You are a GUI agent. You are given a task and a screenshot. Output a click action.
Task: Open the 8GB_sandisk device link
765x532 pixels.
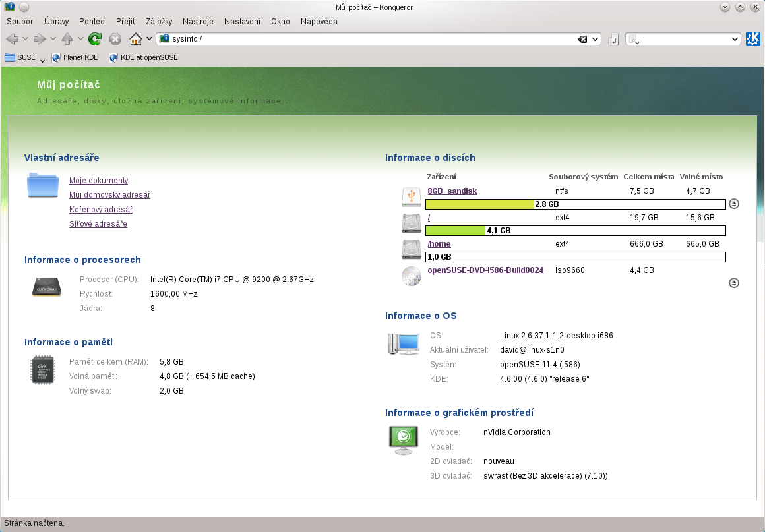(452, 191)
